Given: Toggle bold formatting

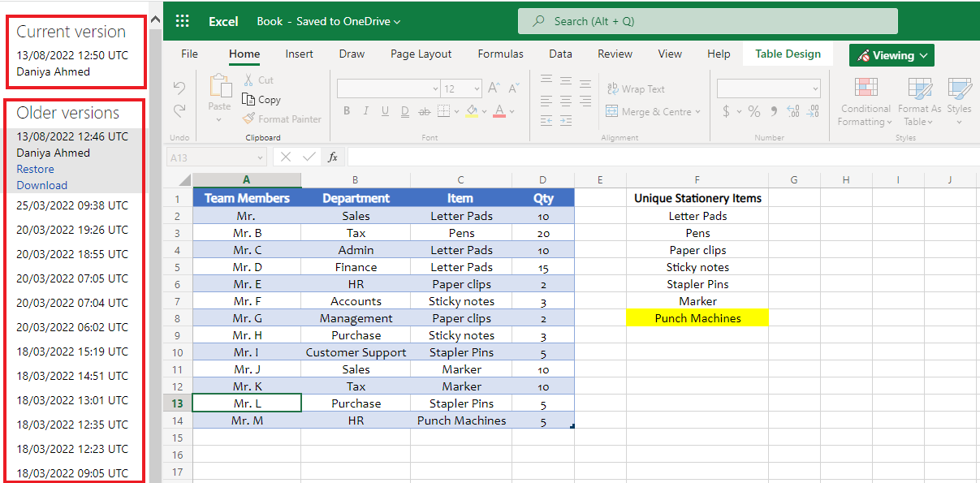Looking at the screenshot, I should point(347,111).
